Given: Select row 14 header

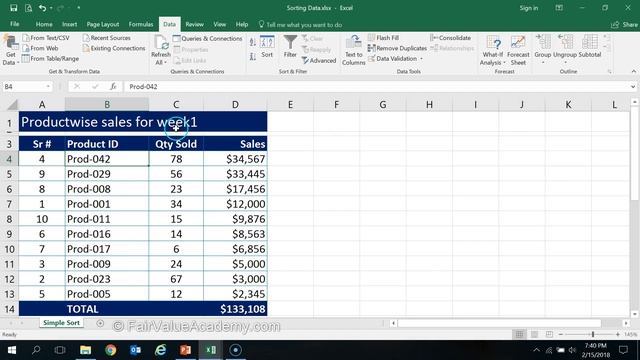Looking at the screenshot, I should click(9, 309).
